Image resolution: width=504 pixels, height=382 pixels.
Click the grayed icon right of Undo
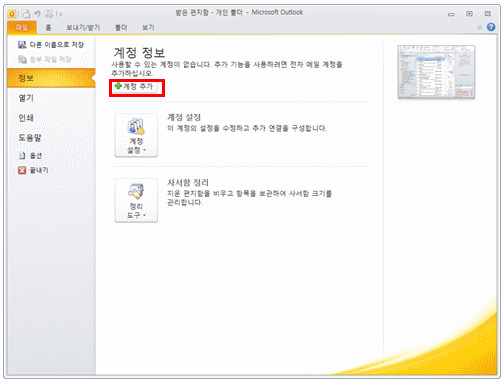click(x=49, y=14)
